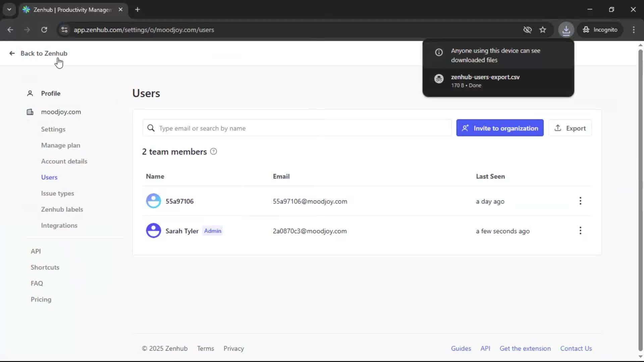Bookmark this page with star icon

tap(543, 30)
